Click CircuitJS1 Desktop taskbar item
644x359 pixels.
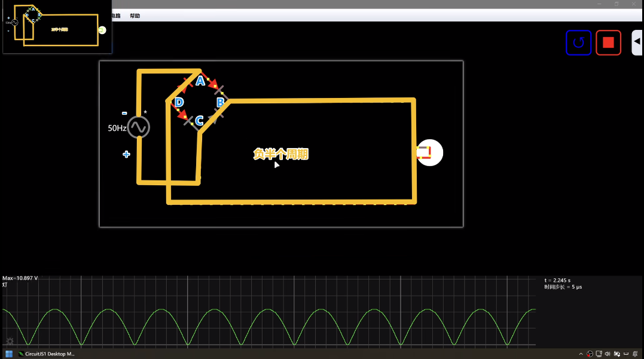coord(47,354)
